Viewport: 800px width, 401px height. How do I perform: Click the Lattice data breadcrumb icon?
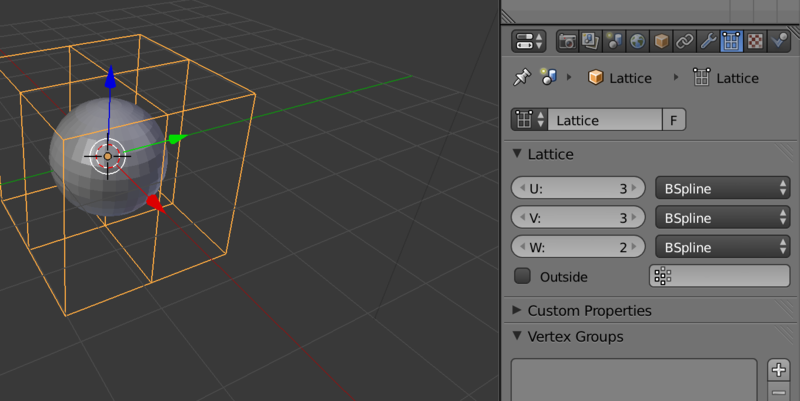[x=701, y=77]
